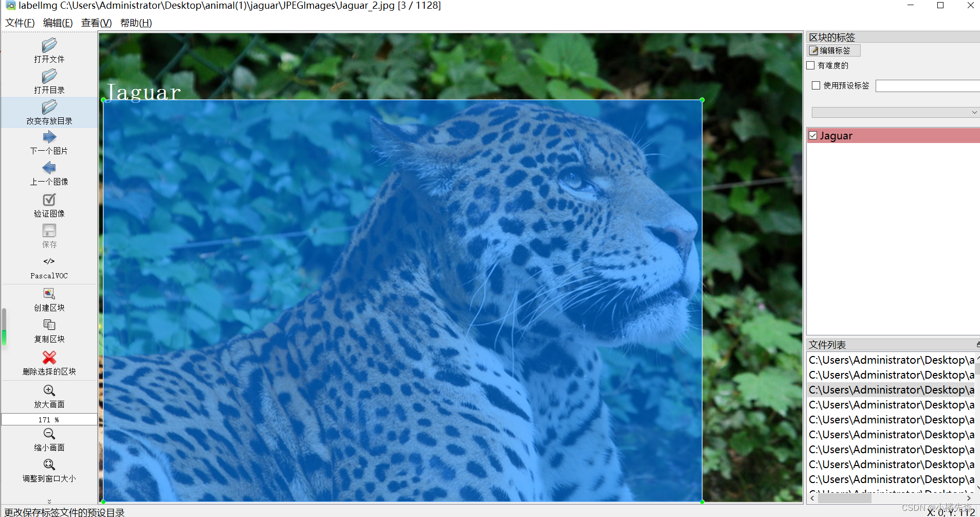Uncheck the Jaguar label visibility checkbox
This screenshot has width=980, height=517.
click(813, 136)
